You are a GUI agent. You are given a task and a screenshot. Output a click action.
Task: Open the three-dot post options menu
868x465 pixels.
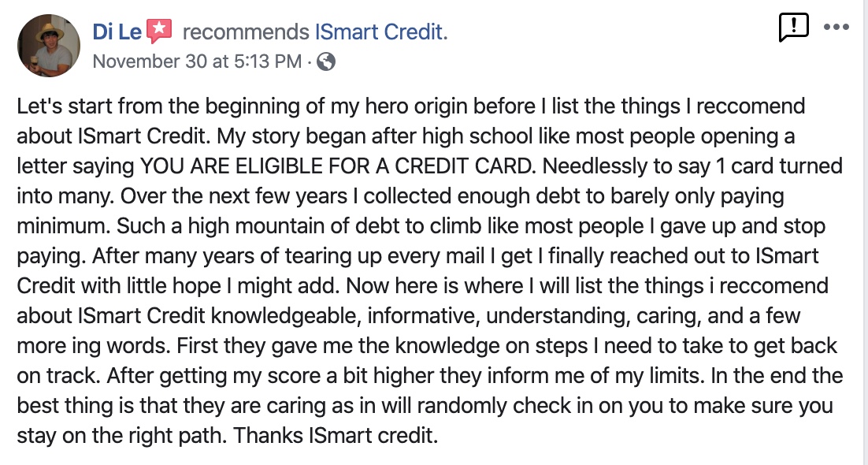click(836, 27)
